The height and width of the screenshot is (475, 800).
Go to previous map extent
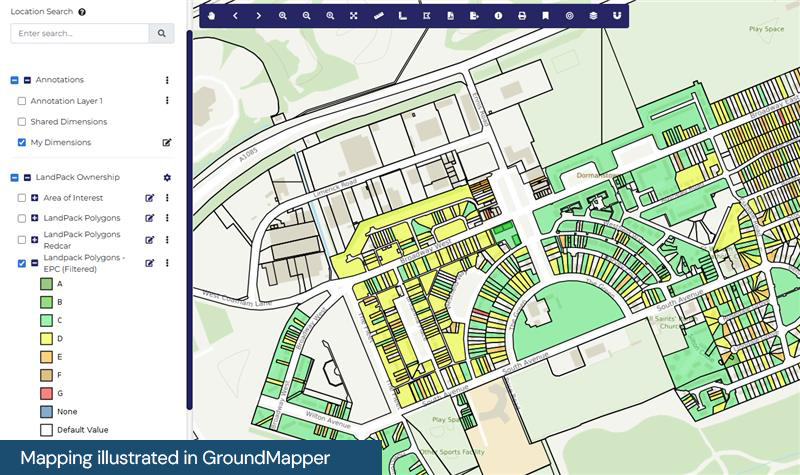[x=235, y=16]
